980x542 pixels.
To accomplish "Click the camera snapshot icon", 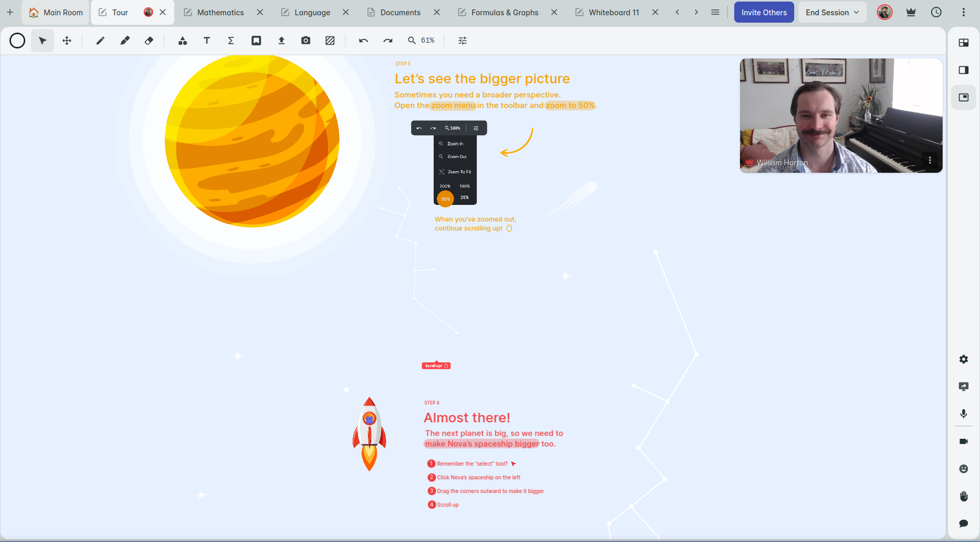I will (306, 41).
